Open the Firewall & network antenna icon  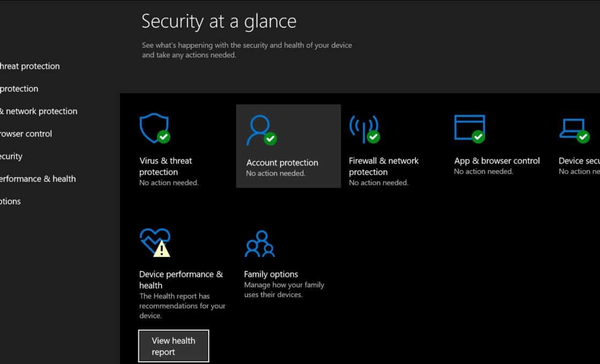(x=364, y=128)
